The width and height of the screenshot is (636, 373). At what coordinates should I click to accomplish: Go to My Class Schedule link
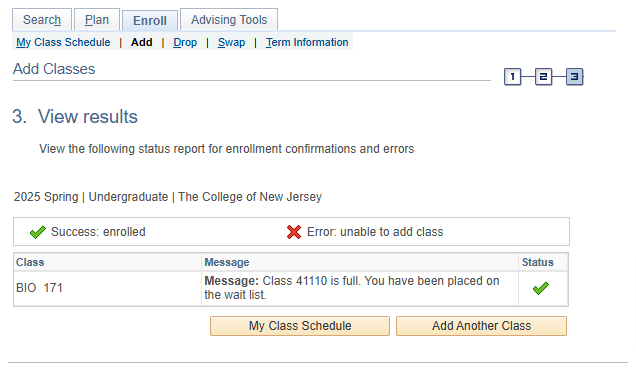(x=63, y=42)
